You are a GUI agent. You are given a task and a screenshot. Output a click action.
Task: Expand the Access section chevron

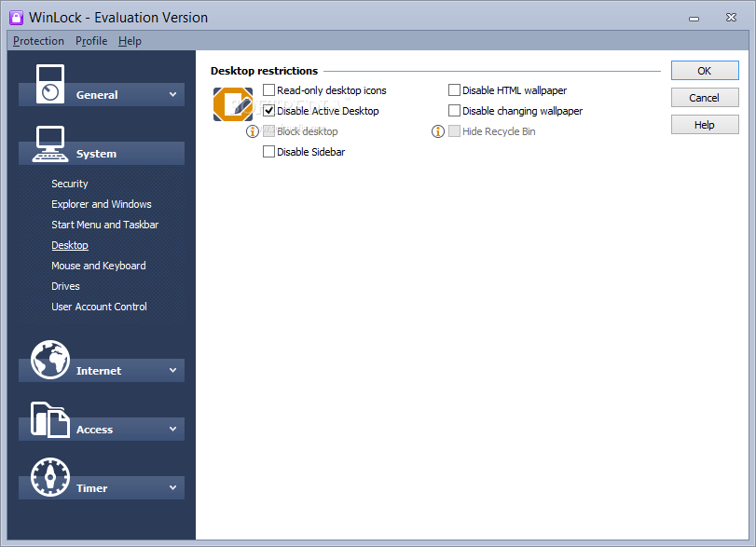tap(173, 429)
